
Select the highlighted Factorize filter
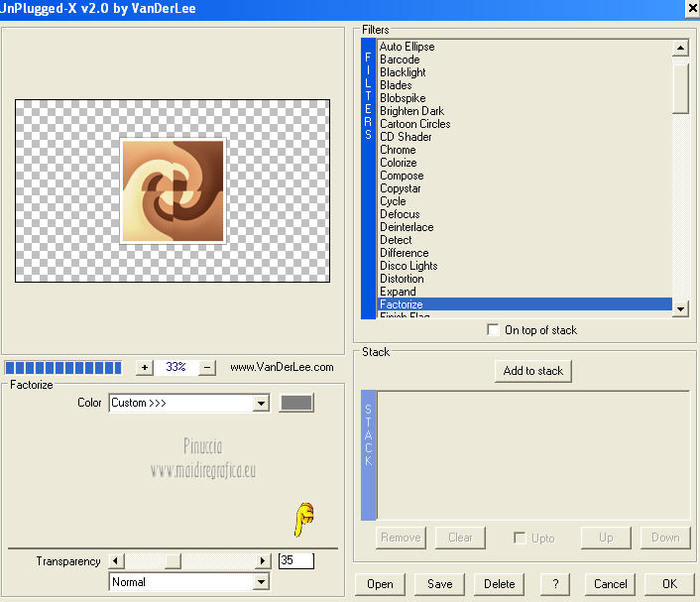pos(525,304)
